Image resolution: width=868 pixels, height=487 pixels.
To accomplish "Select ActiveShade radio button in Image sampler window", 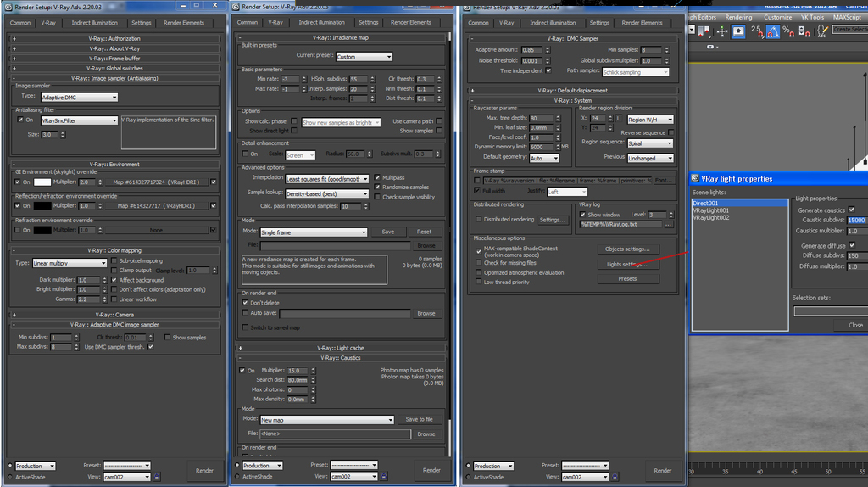I will tap(10, 477).
